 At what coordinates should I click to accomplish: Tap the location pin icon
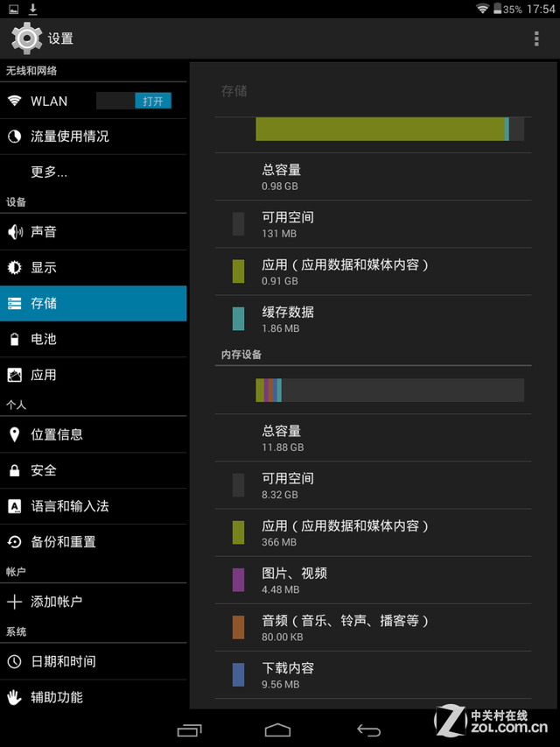(x=15, y=434)
